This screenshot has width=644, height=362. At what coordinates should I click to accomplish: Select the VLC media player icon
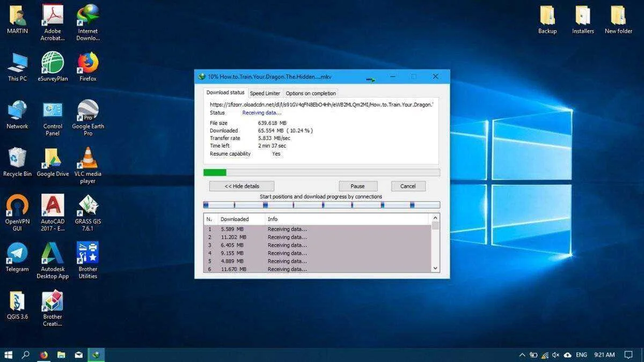pos(88,166)
